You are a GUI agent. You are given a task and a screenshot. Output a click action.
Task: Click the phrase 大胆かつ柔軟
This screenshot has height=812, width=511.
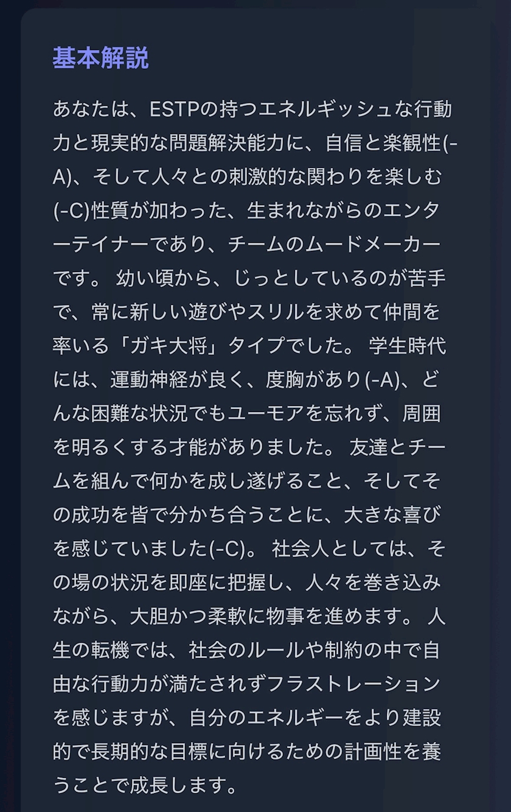coord(189,616)
